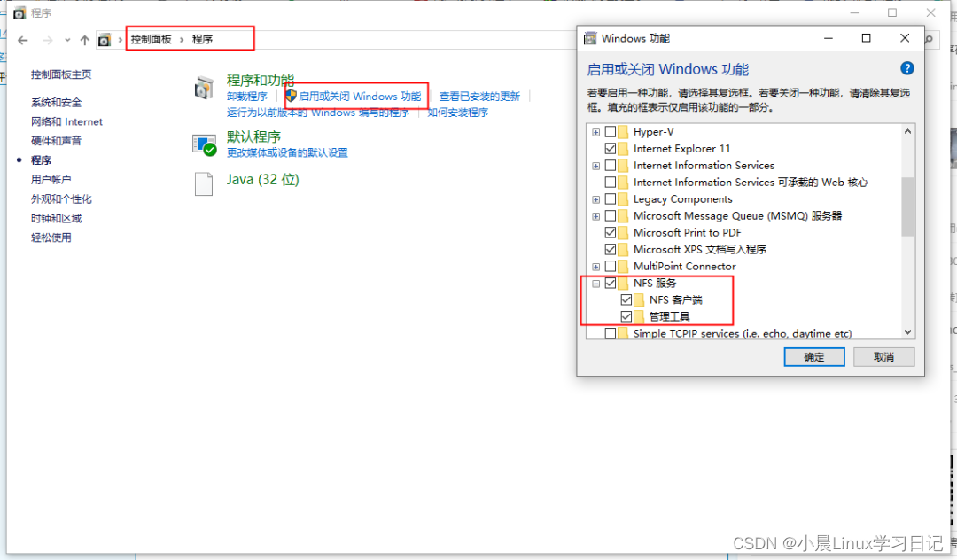Check Internet Information Services 可承载的 Web 核心

[611, 183]
